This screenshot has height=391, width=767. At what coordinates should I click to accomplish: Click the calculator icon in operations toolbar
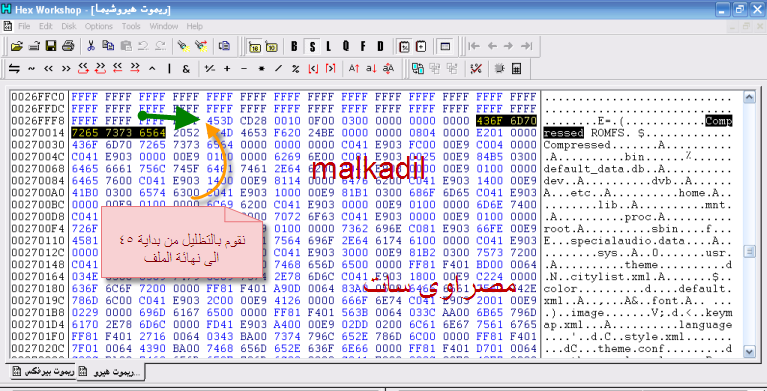coord(516,69)
